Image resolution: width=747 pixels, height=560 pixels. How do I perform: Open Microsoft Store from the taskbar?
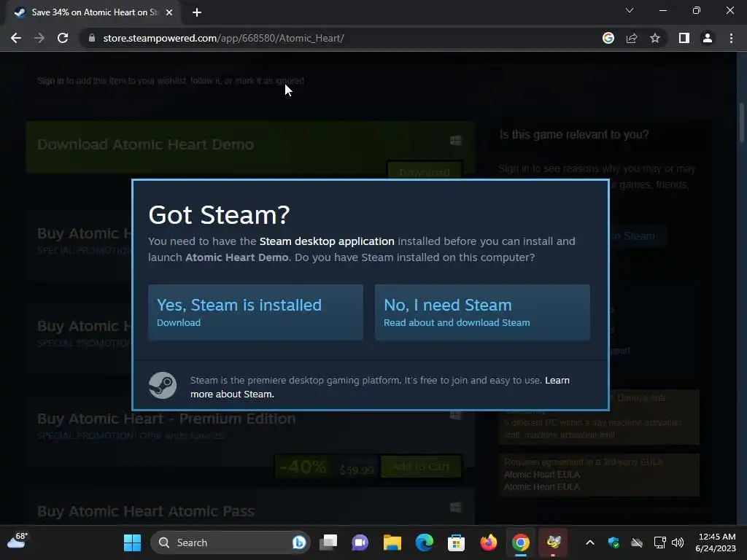(456, 542)
